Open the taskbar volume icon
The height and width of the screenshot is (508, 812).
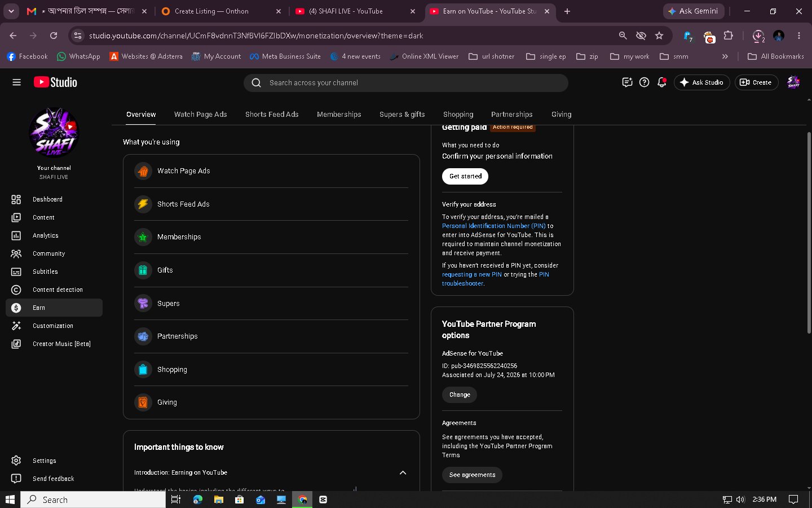740,500
